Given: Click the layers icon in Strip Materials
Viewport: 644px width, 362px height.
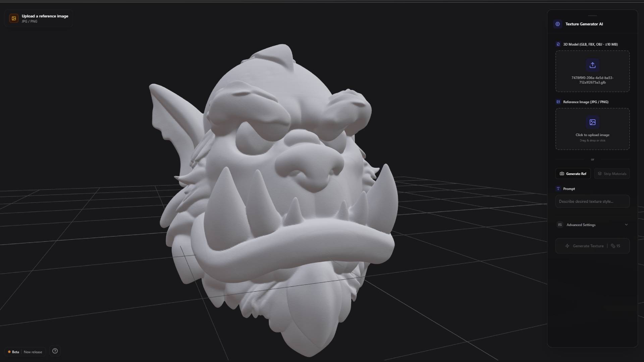Looking at the screenshot, I should pos(600,174).
